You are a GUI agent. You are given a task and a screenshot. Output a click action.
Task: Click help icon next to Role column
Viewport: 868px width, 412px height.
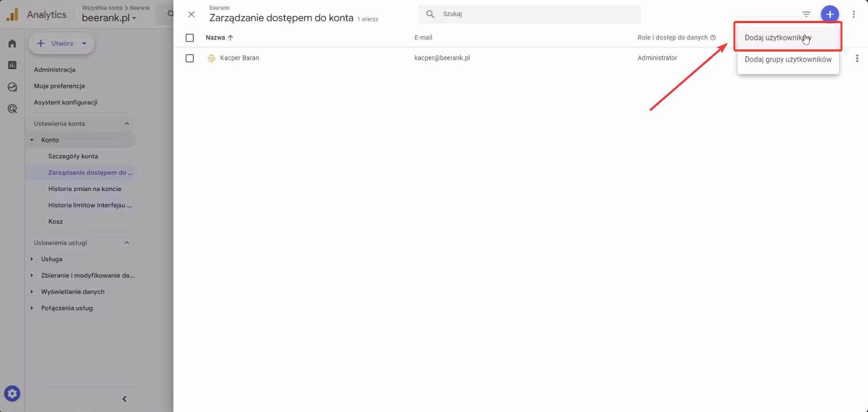[713, 37]
